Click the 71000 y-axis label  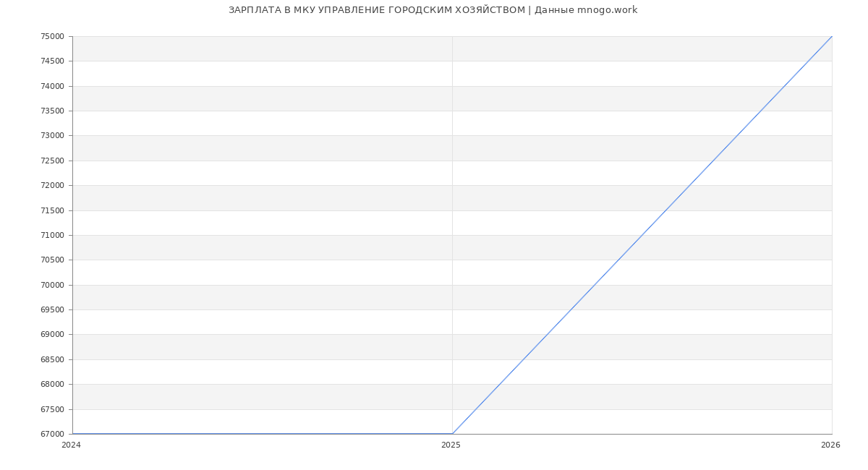click(52, 235)
